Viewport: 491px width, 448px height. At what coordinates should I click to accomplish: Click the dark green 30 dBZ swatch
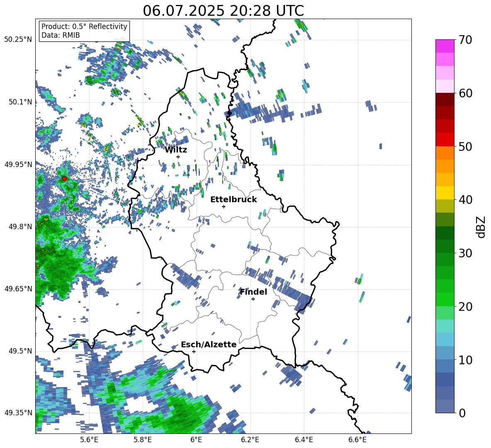[445, 246]
